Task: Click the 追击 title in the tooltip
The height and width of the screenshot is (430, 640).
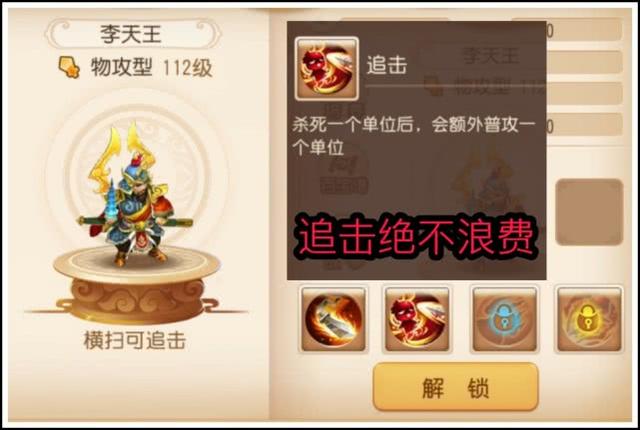Action: [387, 65]
